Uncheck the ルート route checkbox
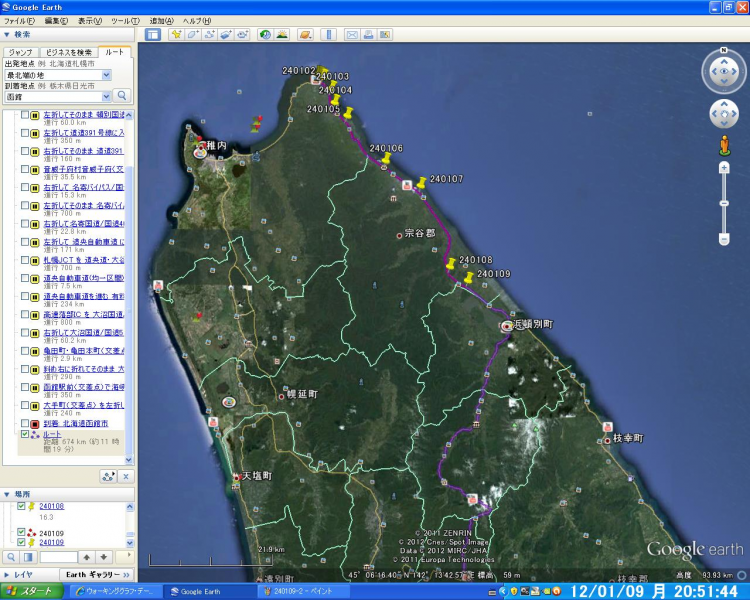This screenshot has height=600, width=750. click(25, 434)
